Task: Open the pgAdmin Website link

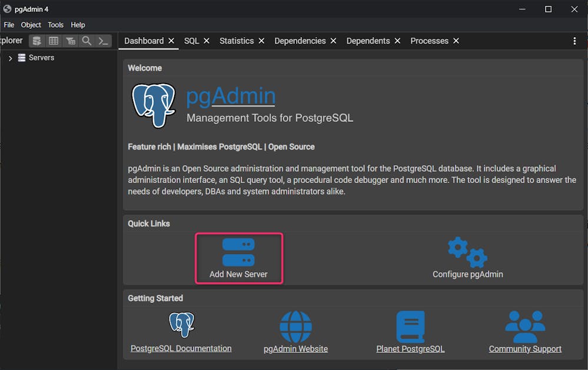Action: (296, 349)
